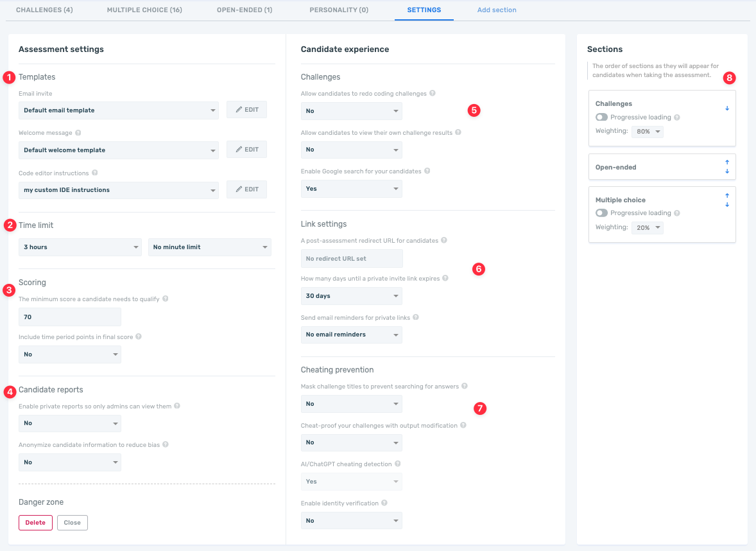Image resolution: width=756 pixels, height=551 pixels.
Task: Click the down arrow on Multiple choice section
Action: 727,205
